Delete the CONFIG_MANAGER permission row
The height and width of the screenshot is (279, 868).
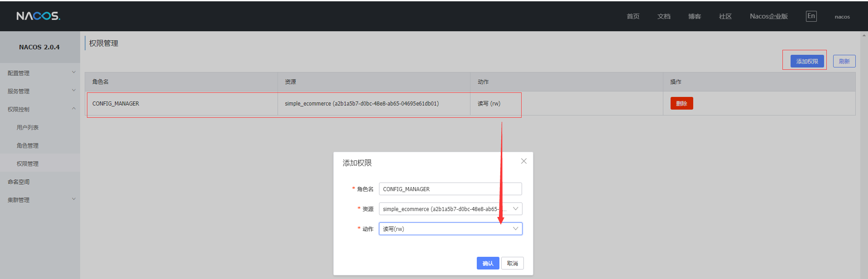click(x=681, y=103)
